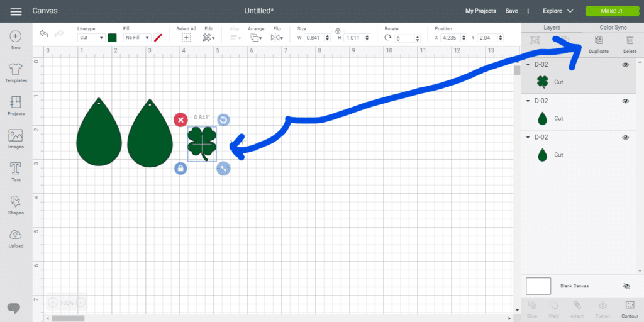Viewport: 644px width, 322px height.
Task: Open My Projects
Action: point(480,11)
